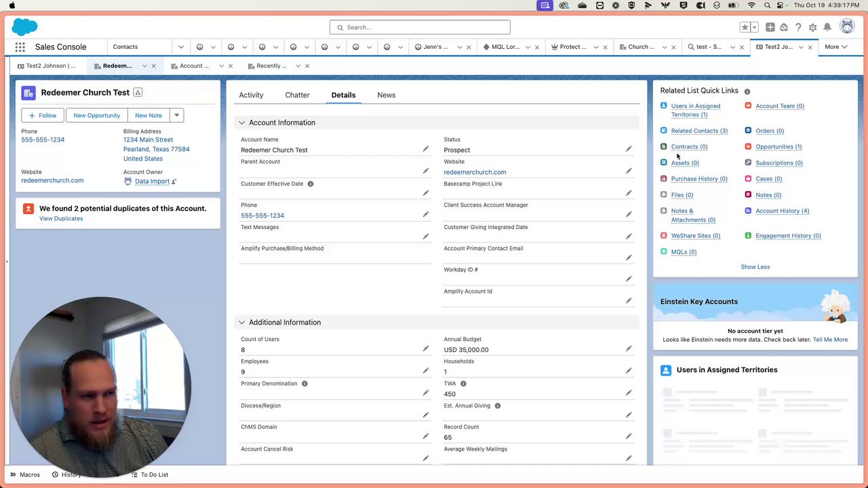The height and width of the screenshot is (488, 868).
Task: Open the Test2 Jo tab actions chevron
Action: point(801,47)
